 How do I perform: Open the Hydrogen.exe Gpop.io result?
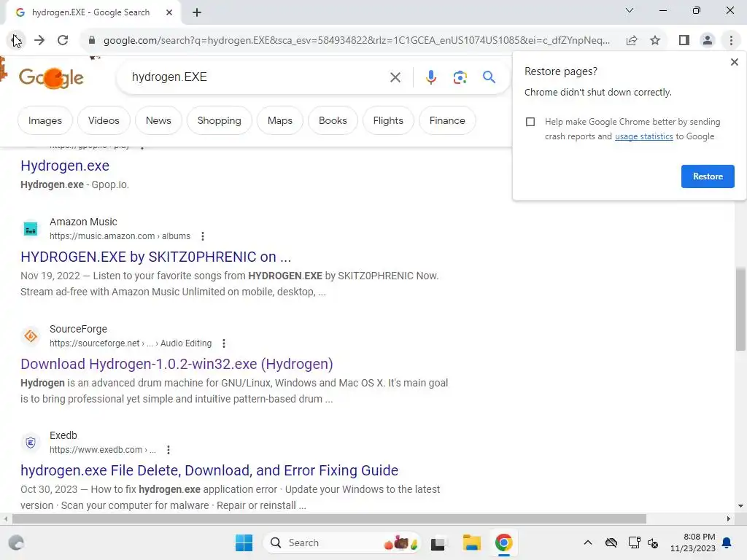point(65,166)
